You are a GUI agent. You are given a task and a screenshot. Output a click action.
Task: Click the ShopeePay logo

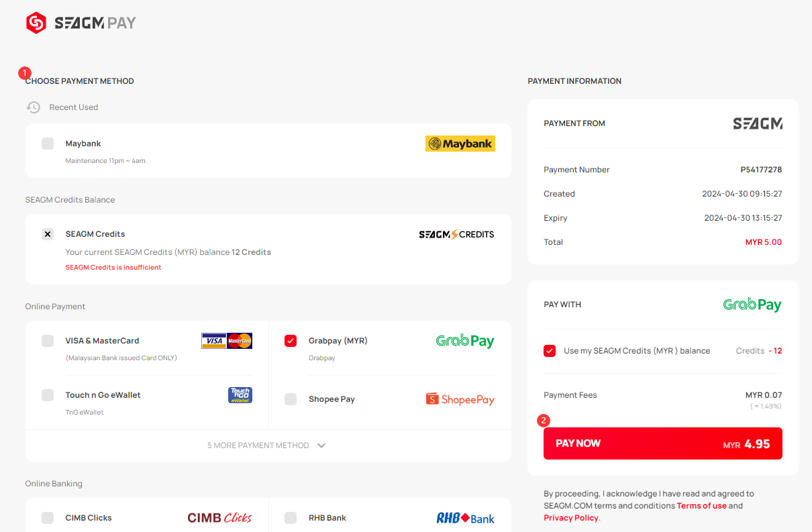tap(460, 399)
